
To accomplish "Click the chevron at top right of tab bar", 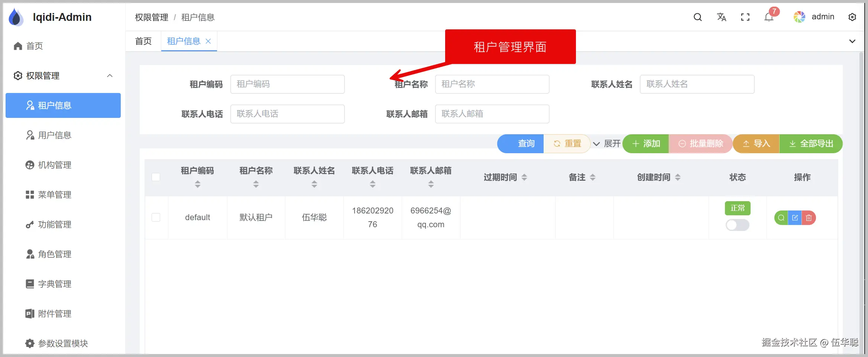I will 852,41.
